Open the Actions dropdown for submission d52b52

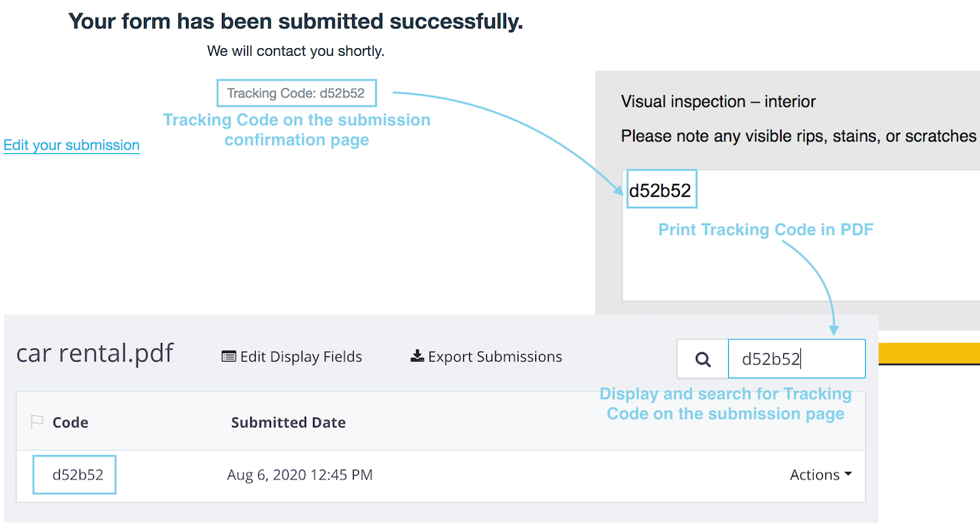[x=820, y=475]
